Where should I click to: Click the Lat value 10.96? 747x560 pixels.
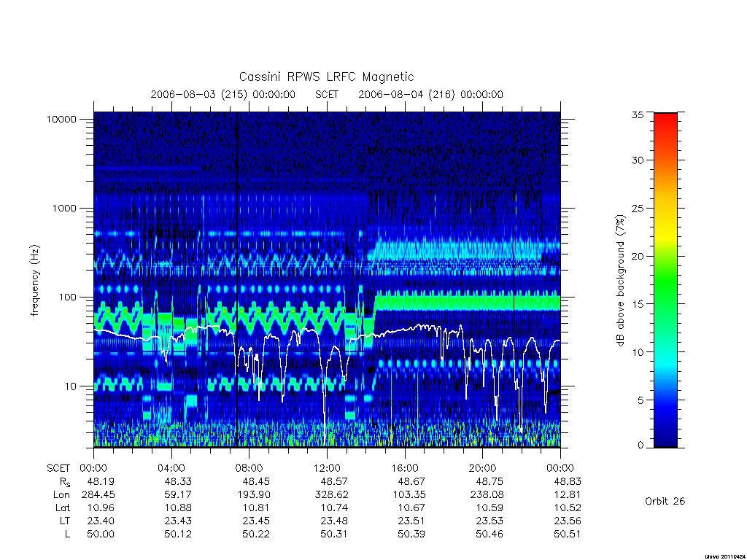coord(101,507)
